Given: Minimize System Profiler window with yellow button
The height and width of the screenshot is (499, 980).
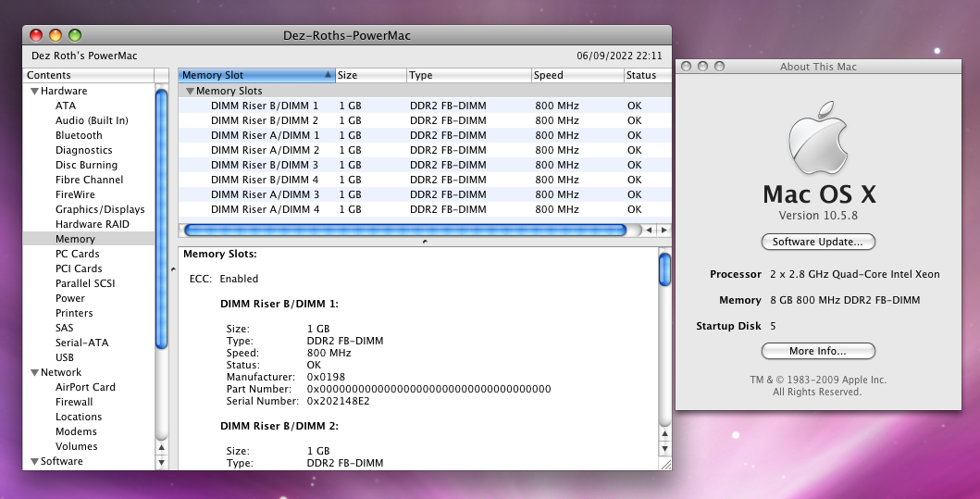Looking at the screenshot, I should pos(56,35).
